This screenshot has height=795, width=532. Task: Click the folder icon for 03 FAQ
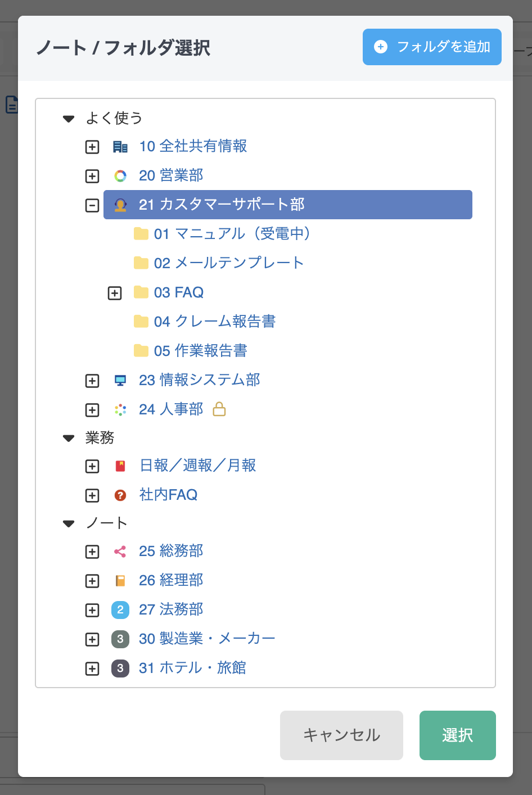(x=141, y=292)
